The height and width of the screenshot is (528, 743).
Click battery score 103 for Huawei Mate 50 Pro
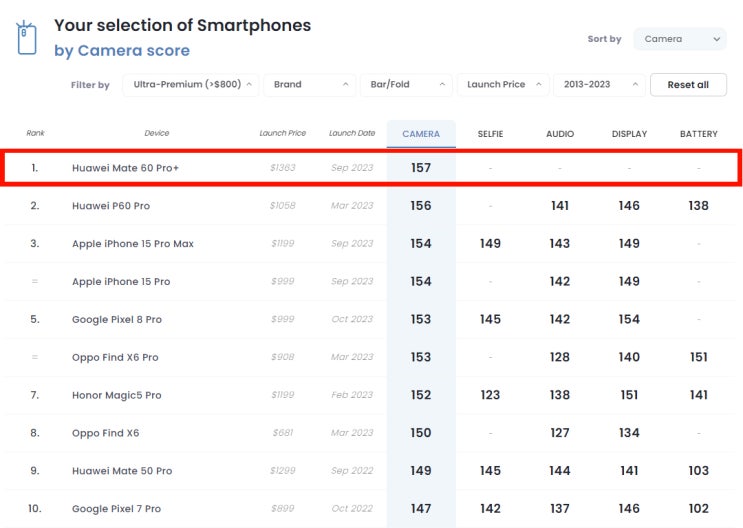click(x=698, y=471)
